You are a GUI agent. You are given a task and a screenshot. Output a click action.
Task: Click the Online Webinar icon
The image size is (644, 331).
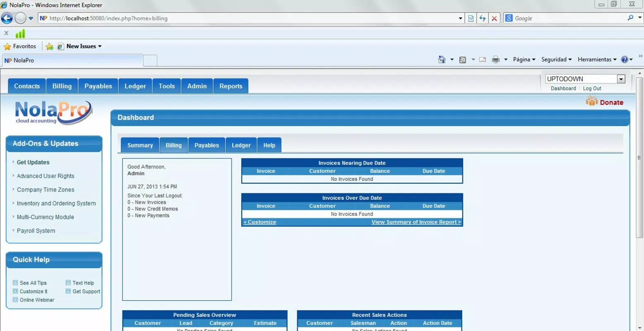(x=15, y=300)
